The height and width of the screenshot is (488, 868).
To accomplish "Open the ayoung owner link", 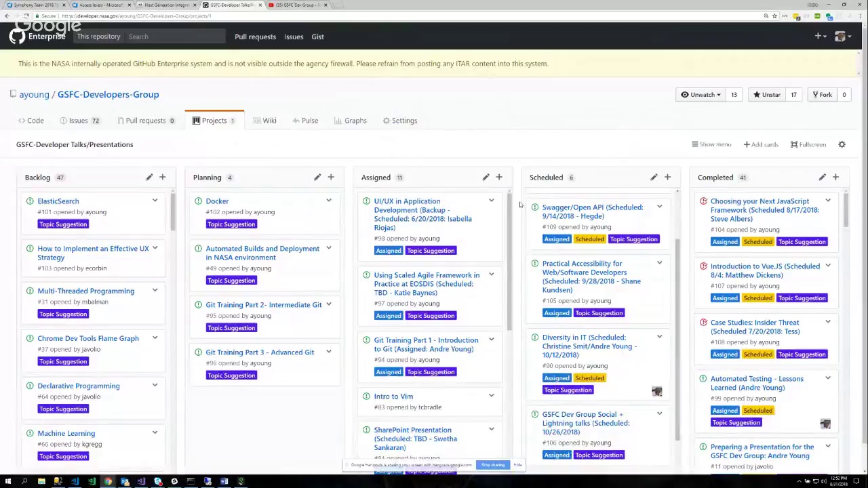I will coord(34,94).
